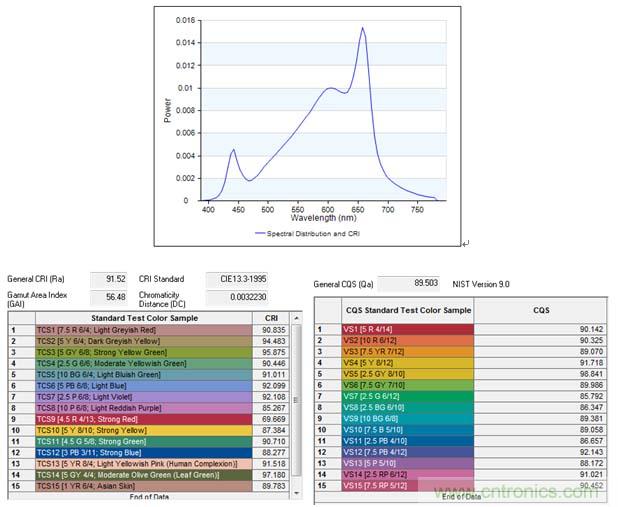Click the General CRI (Ra) value field
Image resolution: width=618 pixels, height=507 pixels.
click(x=109, y=279)
